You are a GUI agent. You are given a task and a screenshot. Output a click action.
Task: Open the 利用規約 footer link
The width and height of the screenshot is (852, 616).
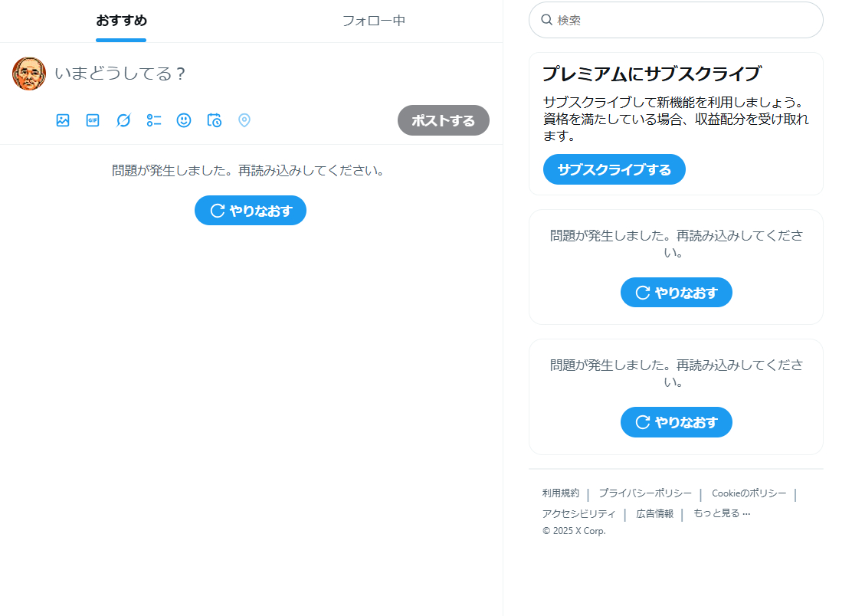click(561, 493)
